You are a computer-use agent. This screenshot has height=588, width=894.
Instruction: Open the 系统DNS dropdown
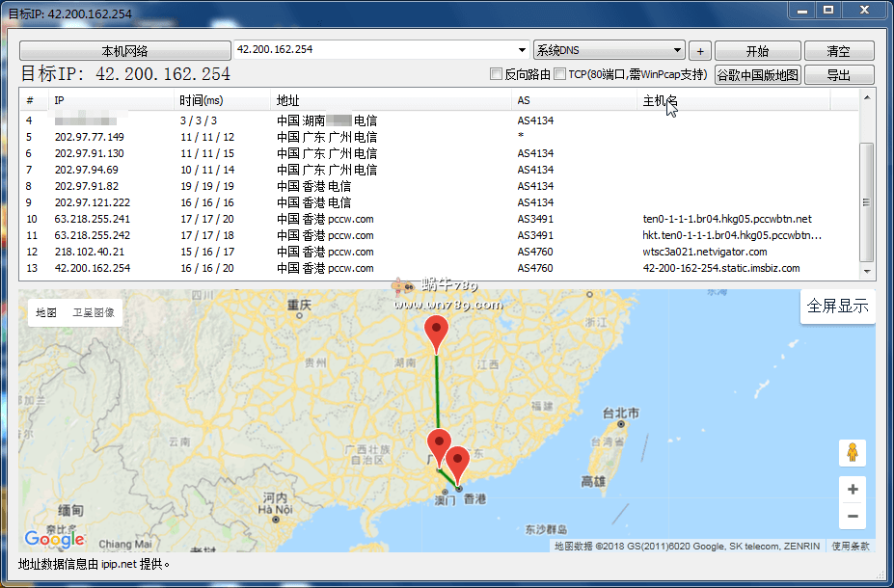pos(677,51)
